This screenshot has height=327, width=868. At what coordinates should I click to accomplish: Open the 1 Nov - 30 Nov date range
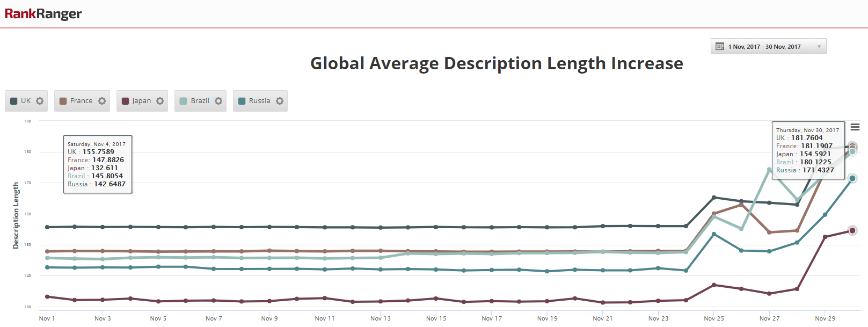point(764,47)
